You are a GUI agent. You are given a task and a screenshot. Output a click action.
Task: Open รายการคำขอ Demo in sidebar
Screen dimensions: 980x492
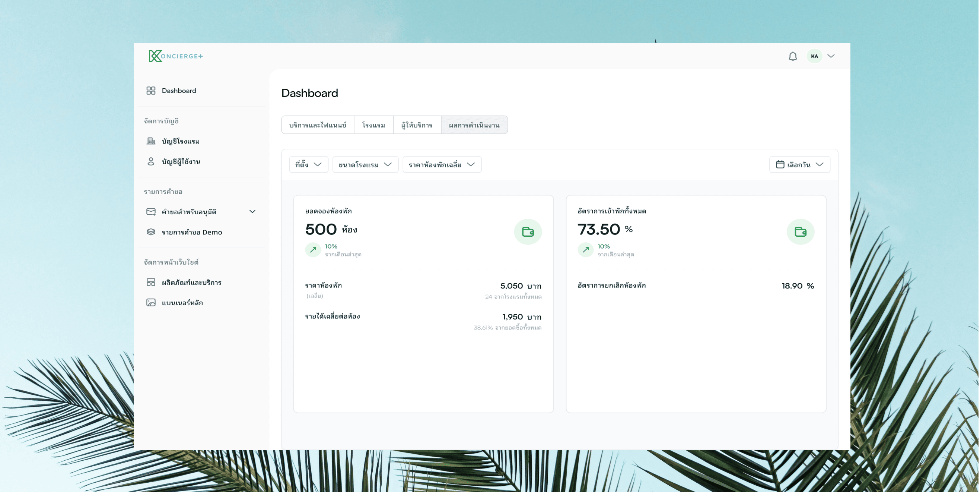(192, 232)
